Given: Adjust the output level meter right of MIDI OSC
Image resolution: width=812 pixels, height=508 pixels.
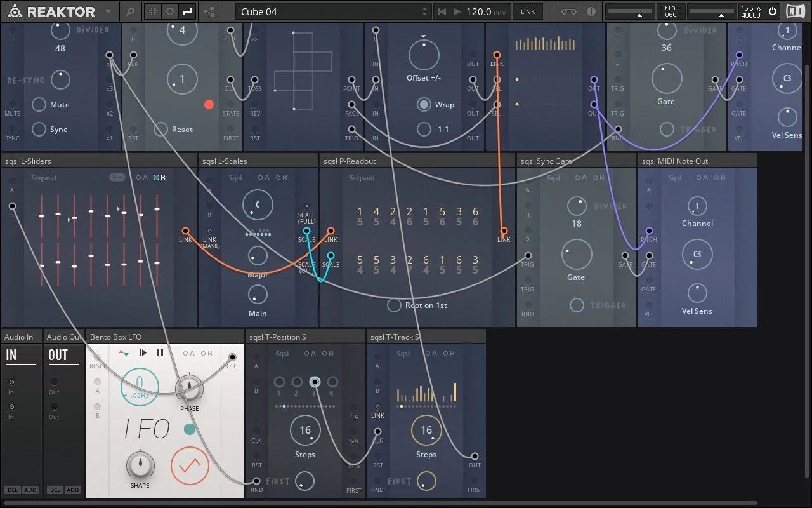Looking at the screenshot, I should [711, 11].
